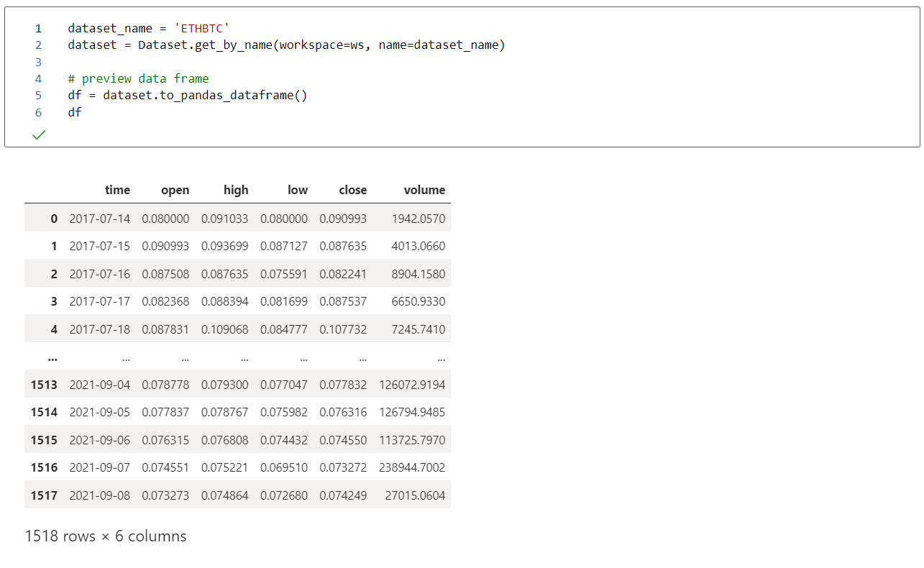Viewport: 924px width, 568px height.
Task: Click close value 0.087537
Action: click(x=343, y=301)
